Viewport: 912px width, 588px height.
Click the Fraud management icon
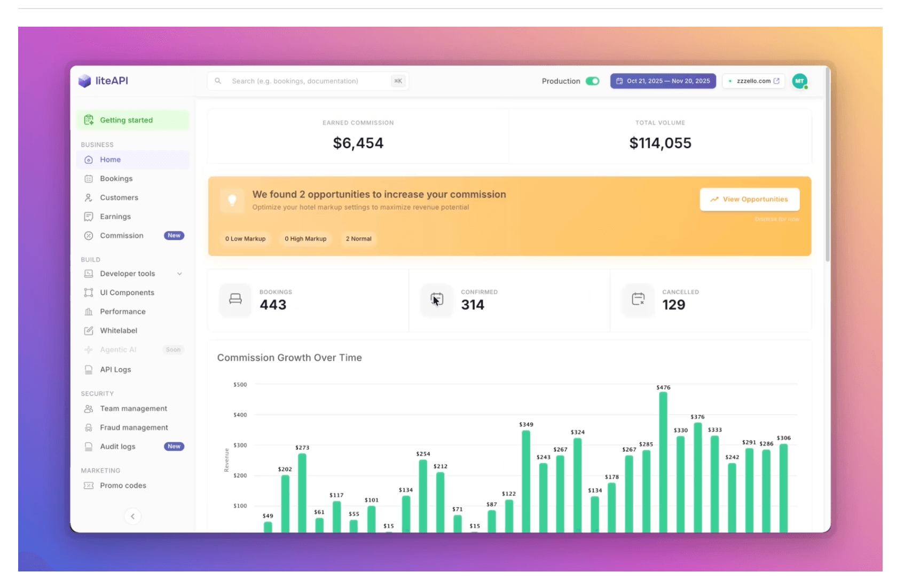[x=89, y=428]
